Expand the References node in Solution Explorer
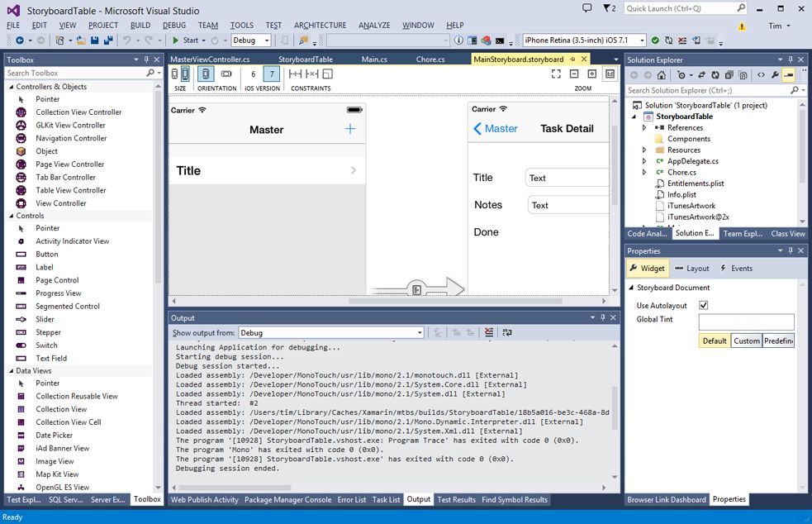The height and width of the screenshot is (524, 812). coord(644,127)
